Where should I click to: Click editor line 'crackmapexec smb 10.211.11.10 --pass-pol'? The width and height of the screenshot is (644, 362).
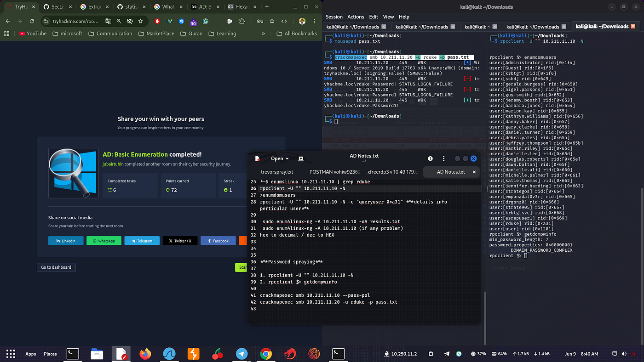coord(315,295)
